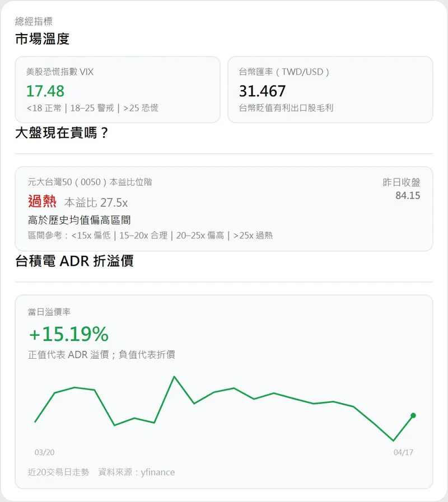Screen dimensions: 448x502
Task: Click the +15.19% premium rate value
Action: [68, 334]
